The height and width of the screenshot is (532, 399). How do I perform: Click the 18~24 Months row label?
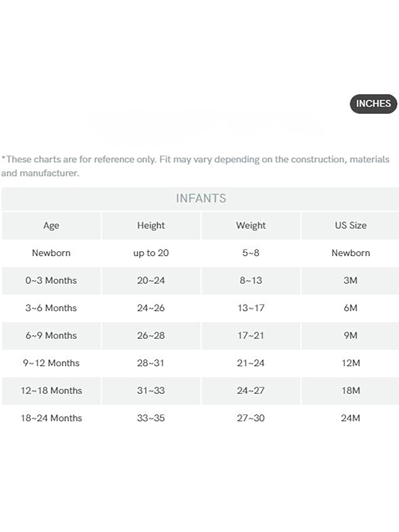coord(51,418)
